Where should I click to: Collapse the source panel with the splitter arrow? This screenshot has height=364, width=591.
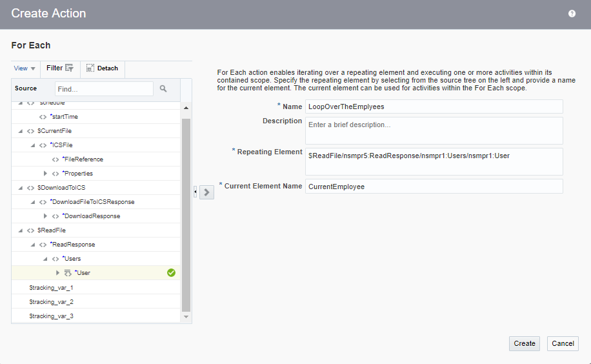tap(195, 192)
